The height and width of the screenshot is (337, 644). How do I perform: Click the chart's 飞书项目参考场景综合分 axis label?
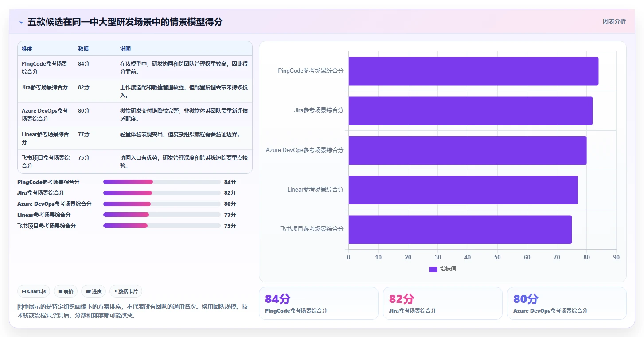pyautogui.click(x=312, y=229)
